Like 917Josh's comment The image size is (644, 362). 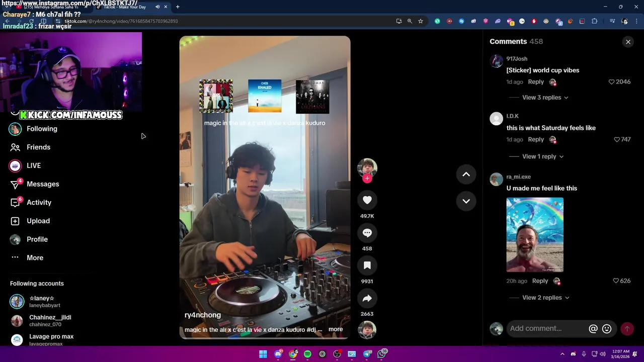pos(611,82)
